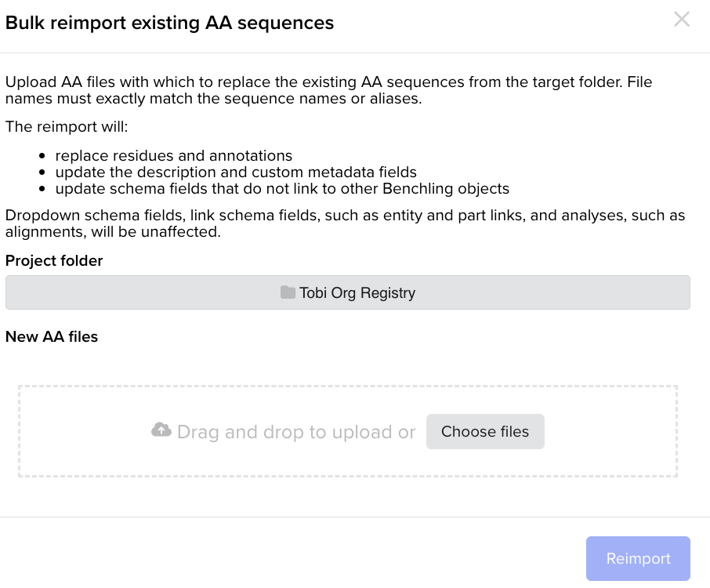The image size is (710, 588).
Task: Open the Tobi Org Registry folder selector
Action: click(x=347, y=292)
